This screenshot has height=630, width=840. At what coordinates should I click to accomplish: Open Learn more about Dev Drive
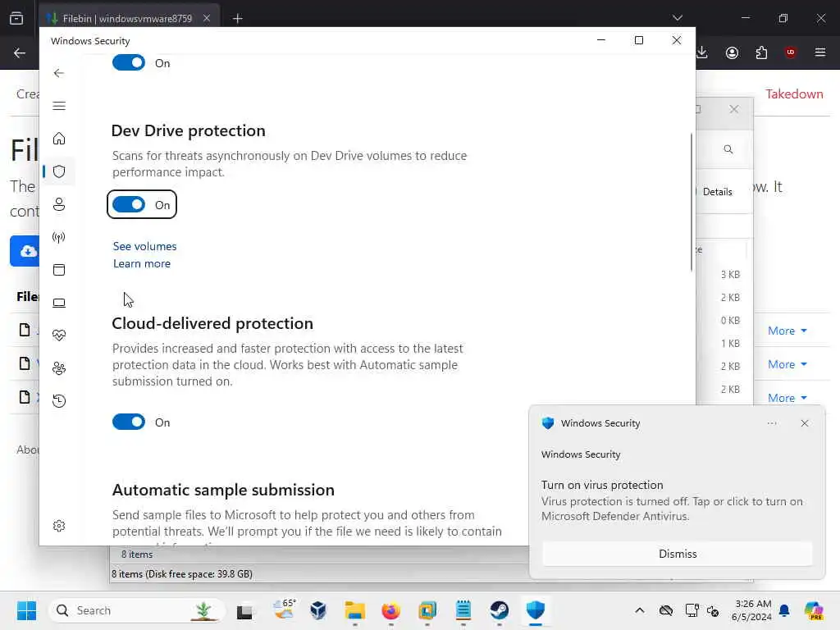[x=141, y=263]
